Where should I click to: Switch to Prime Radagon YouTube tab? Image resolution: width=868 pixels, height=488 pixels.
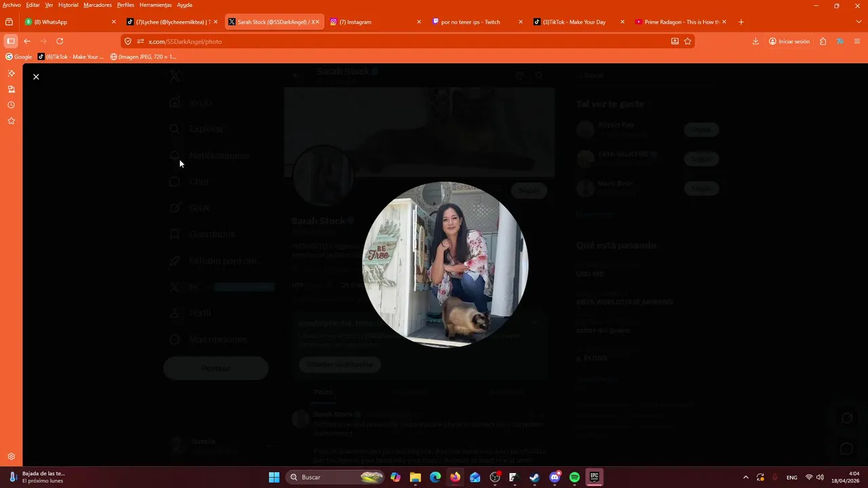[682, 22]
